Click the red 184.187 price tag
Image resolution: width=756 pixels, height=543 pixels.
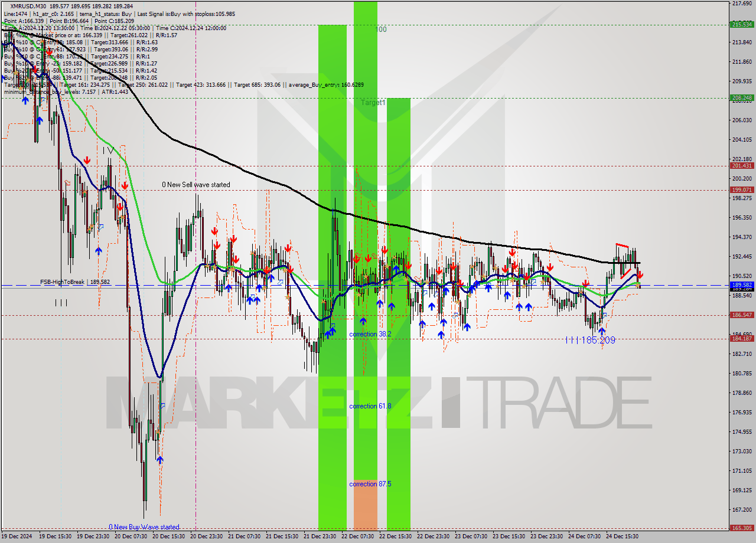(x=742, y=339)
